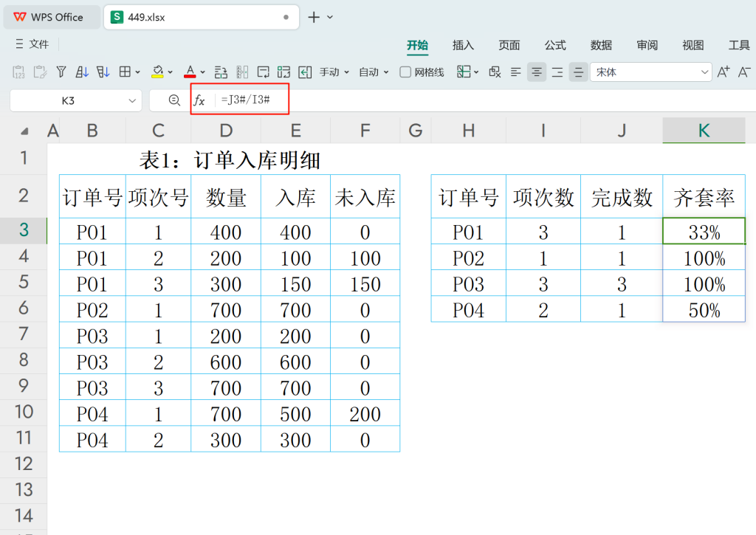The image size is (756, 535).
Task: Click the 齐套率 header cell
Action: [704, 196]
